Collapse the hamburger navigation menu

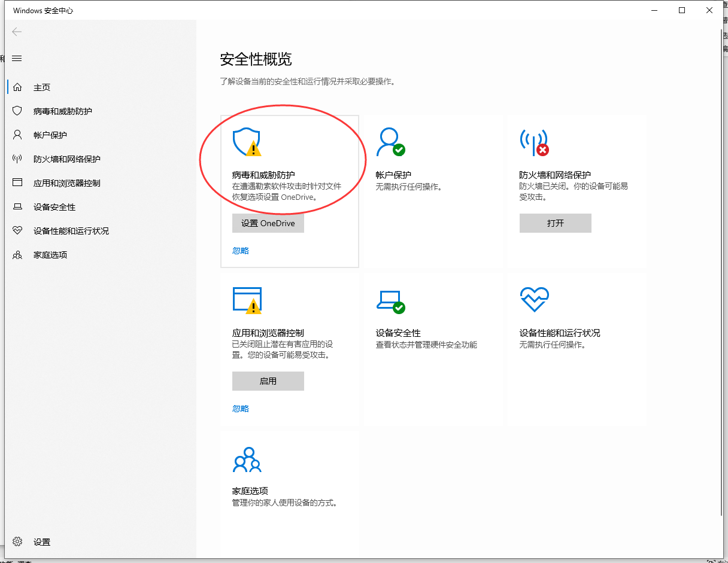pyautogui.click(x=17, y=58)
